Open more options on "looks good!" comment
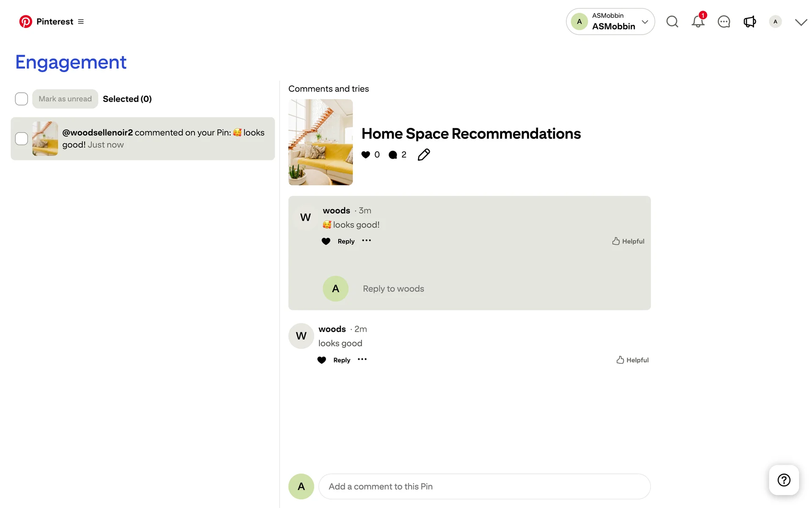Screen dimensions: 812x508 point(367,241)
